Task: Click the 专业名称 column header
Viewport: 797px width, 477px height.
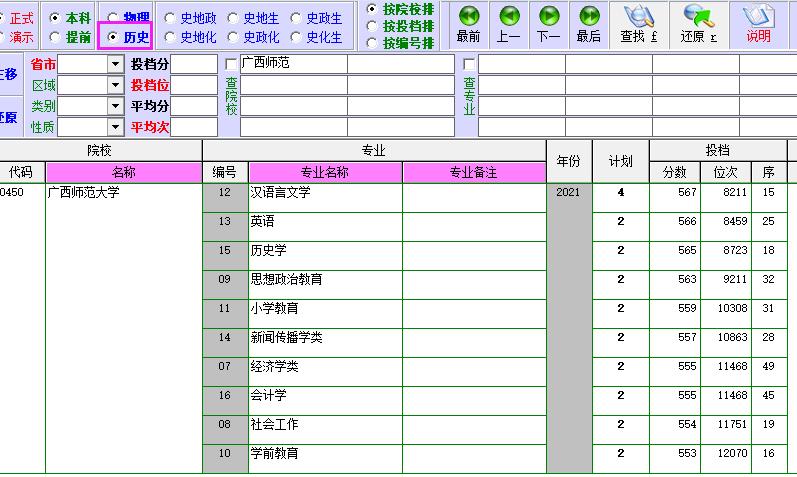Action: coord(325,172)
